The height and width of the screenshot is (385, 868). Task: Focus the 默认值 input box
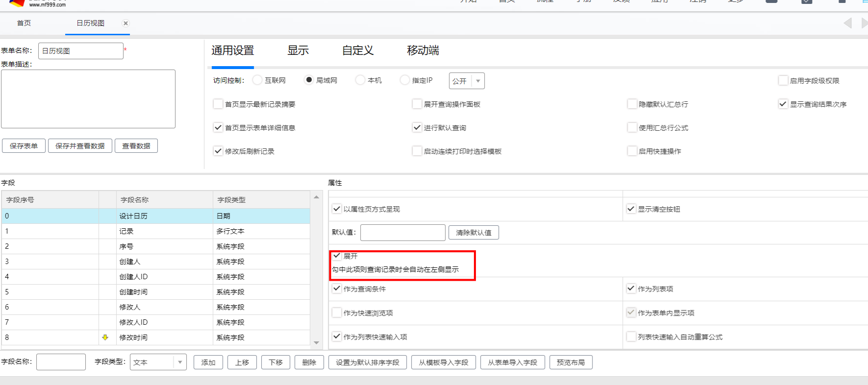(x=403, y=233)
